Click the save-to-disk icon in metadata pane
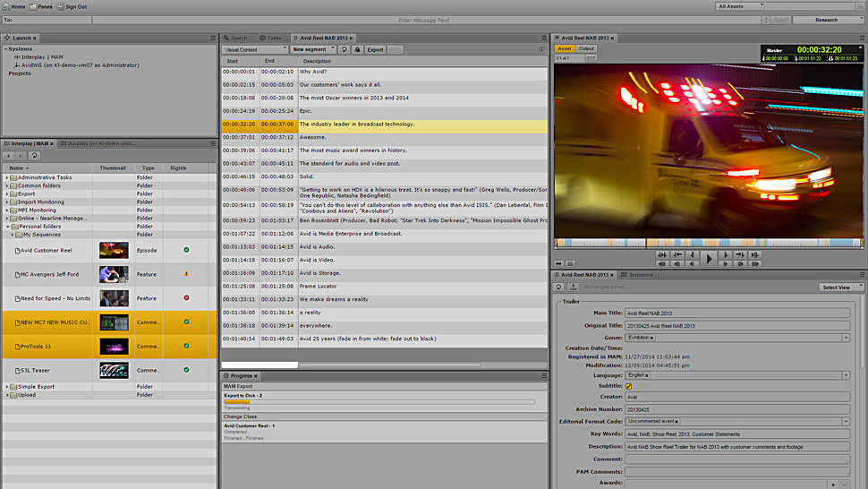This screenshot has width=868, height=489. (x=574, y=287)
